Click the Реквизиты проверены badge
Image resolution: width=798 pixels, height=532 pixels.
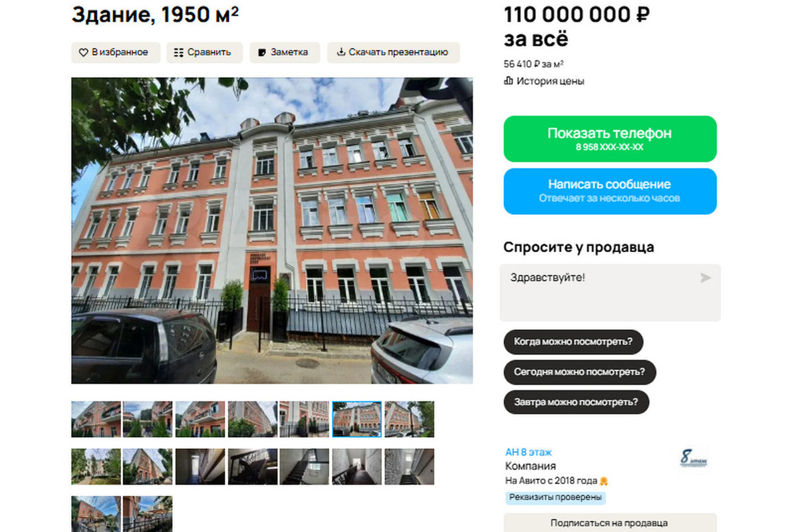(x=555, y=497)
